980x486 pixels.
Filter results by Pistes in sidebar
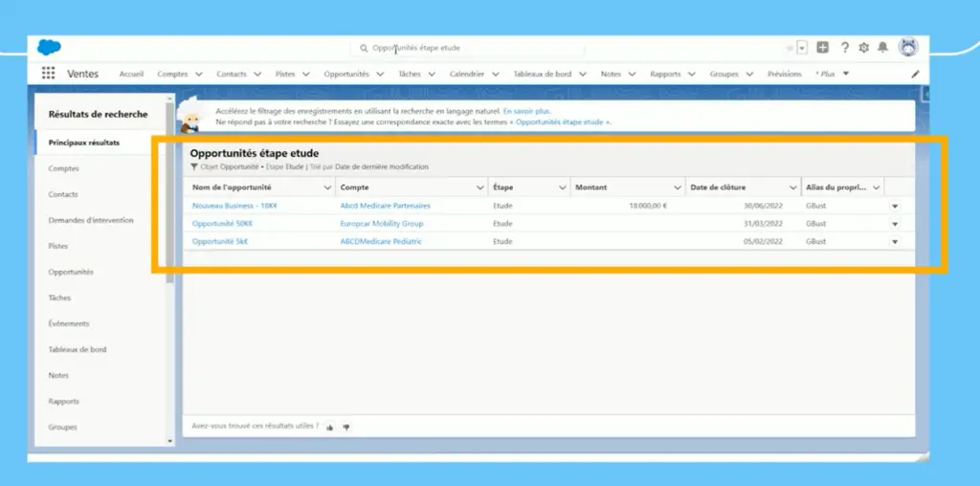point(58,246)
